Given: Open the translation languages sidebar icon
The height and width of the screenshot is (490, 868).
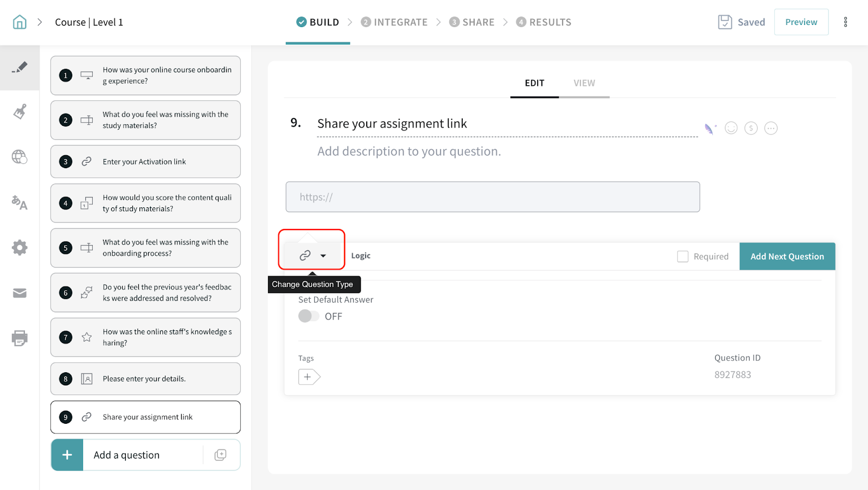Looking at the screenshot, I should (x=20, y=202).
